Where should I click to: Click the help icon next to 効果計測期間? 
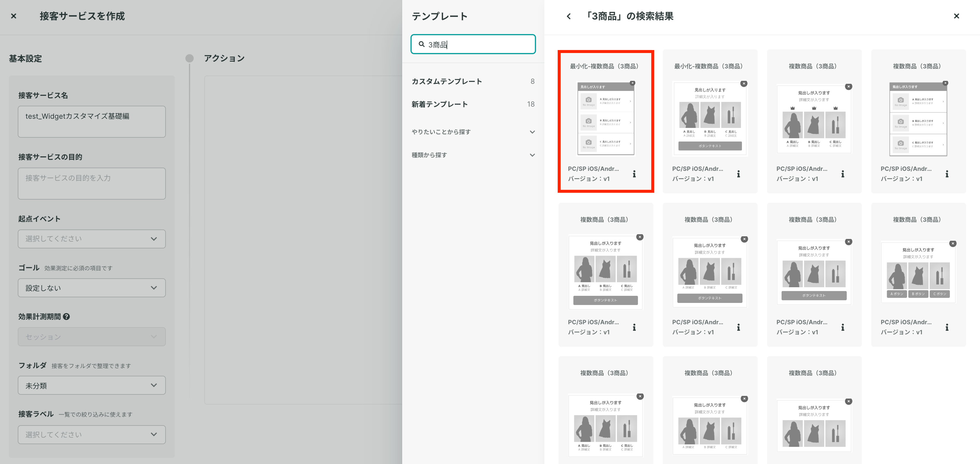coord(67,317)
